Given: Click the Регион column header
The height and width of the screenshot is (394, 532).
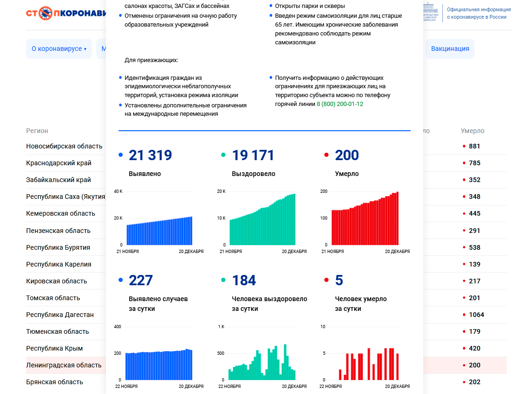Looking at the screenshot, I should tap(37, 131).
